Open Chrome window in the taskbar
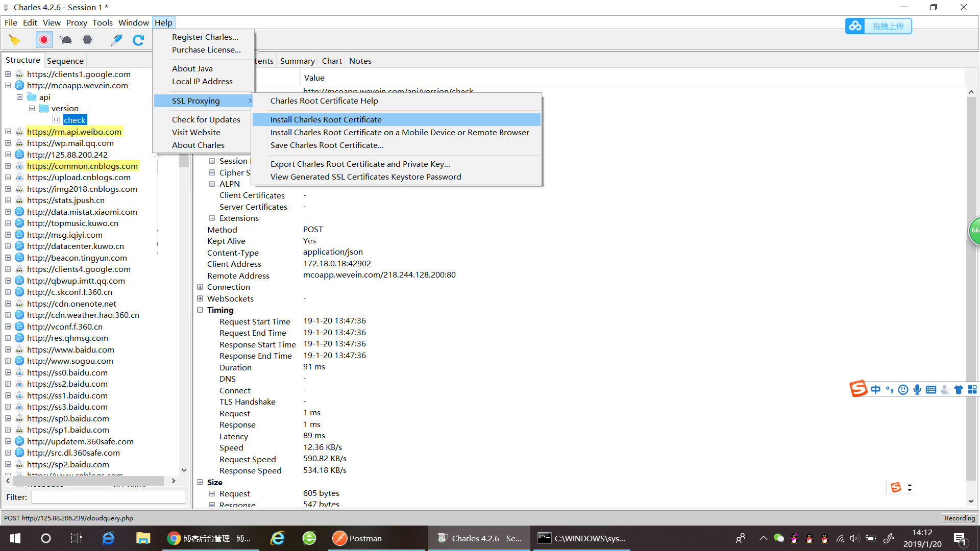 pos(211,538)
